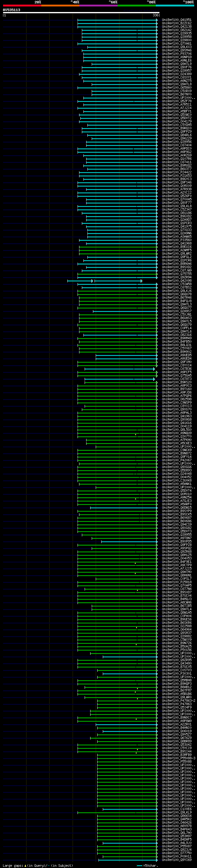The image size is (197, 868).
Task: Click label UniRef100_Q75T55
Action: tap(176, 274)
